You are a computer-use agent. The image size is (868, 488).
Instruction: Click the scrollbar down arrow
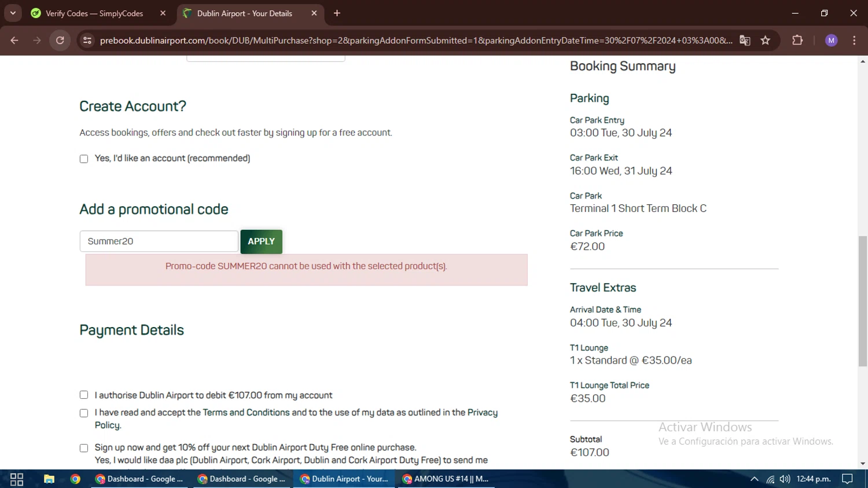863,464
